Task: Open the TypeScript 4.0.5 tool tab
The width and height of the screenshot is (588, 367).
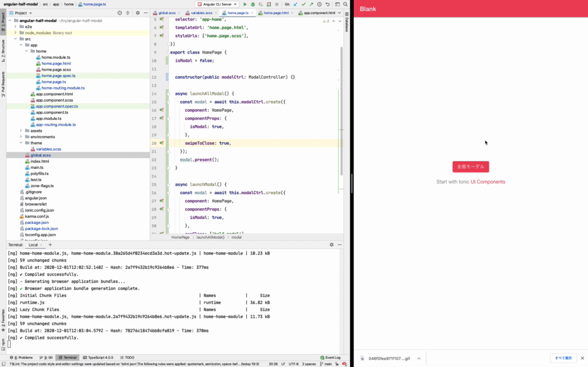Action: click(x=98, y=358)
